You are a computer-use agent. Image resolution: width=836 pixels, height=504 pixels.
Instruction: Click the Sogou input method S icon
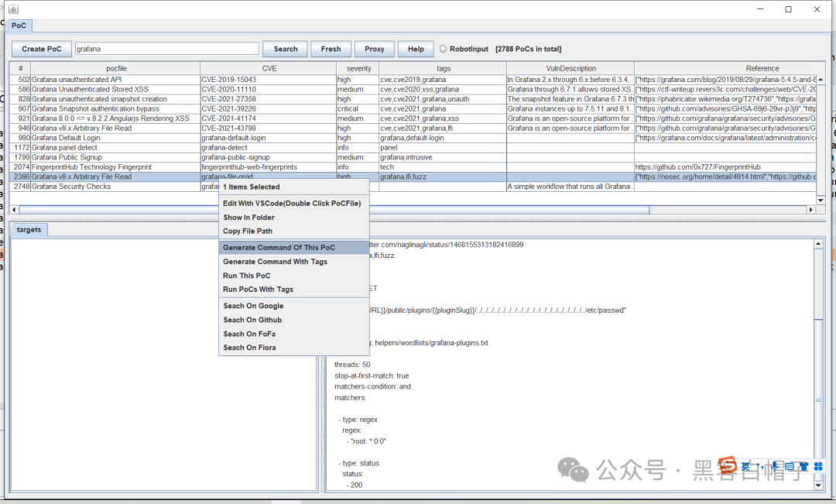pos(728,465)
